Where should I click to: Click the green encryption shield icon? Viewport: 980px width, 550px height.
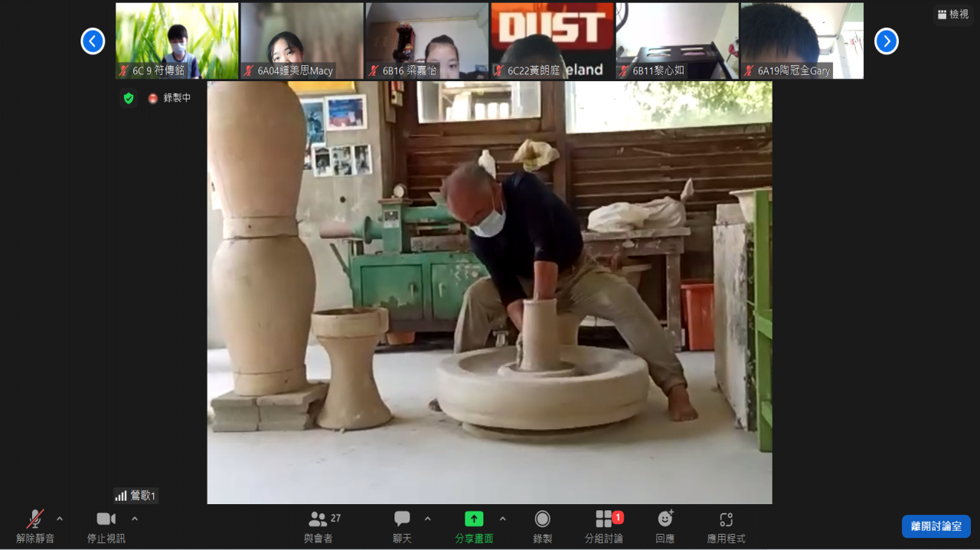[x=129, y=98]
